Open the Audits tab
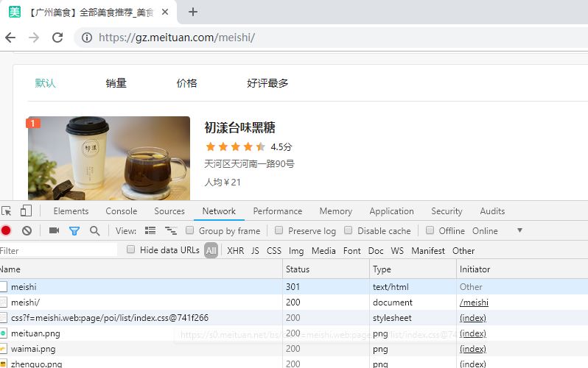The height and width of the screenshot is (368, 588). click(x=492, y=211)
